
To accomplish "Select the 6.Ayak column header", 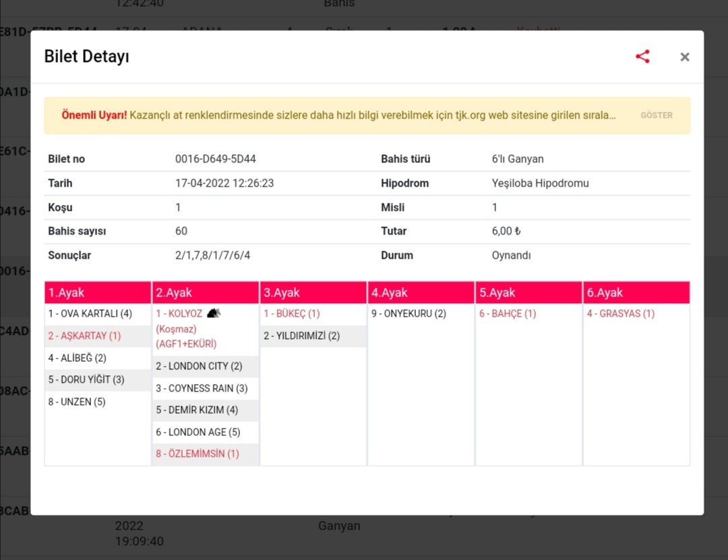I will 636,292.
